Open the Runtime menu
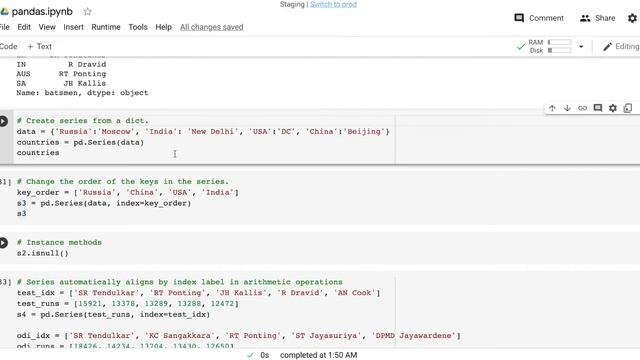 point(106,27)
